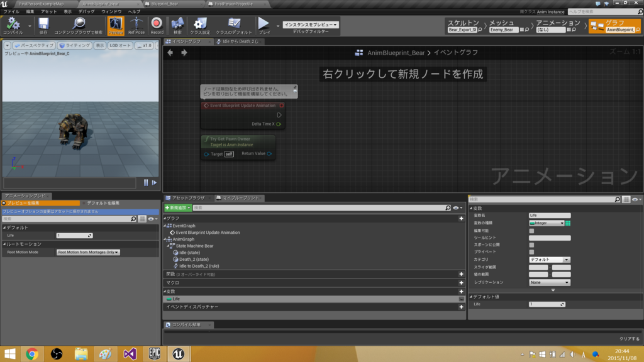Add a new macro with plus icon
This screenshot has height=362, width=644.
461,283
